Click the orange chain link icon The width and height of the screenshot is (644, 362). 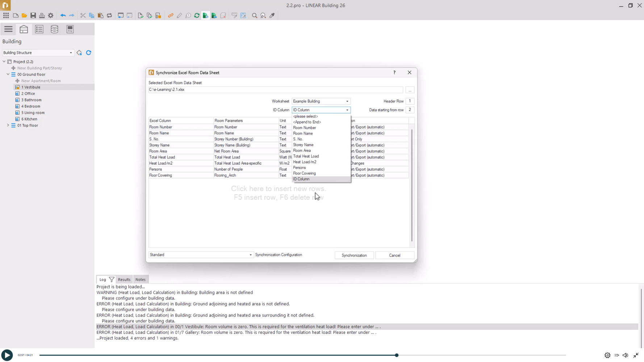tap(171, 16)
